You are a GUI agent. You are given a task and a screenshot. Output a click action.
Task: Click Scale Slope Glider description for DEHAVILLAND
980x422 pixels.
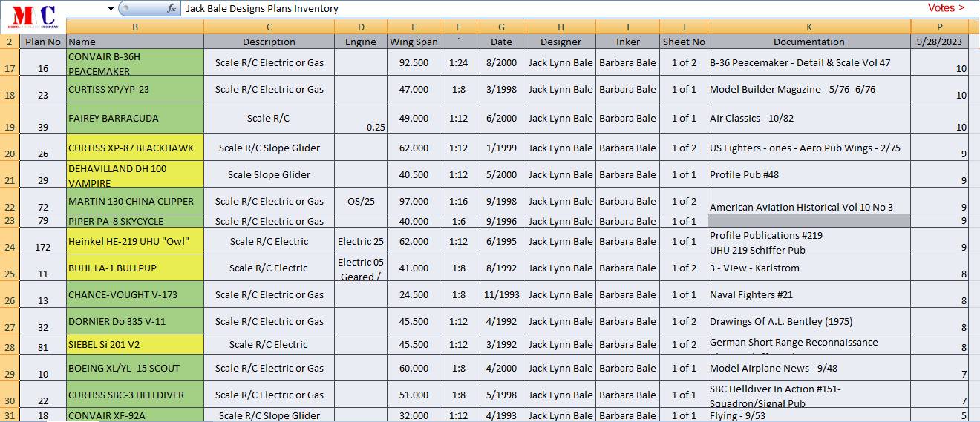tap(269, 174)
